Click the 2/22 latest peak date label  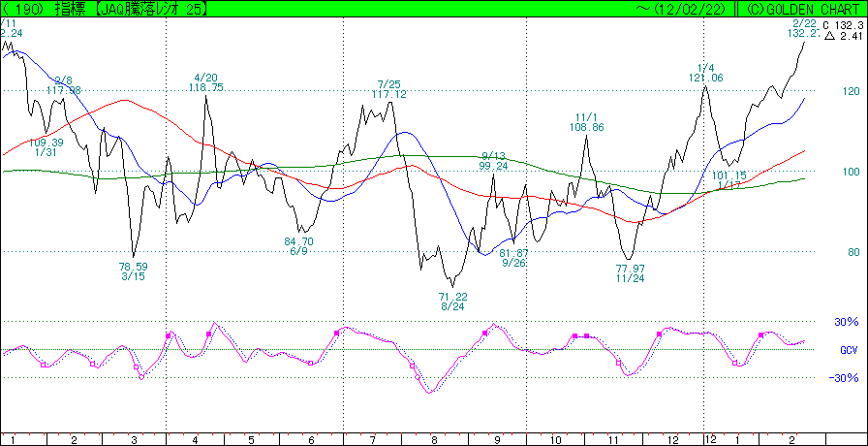click(x=804, y=23)
